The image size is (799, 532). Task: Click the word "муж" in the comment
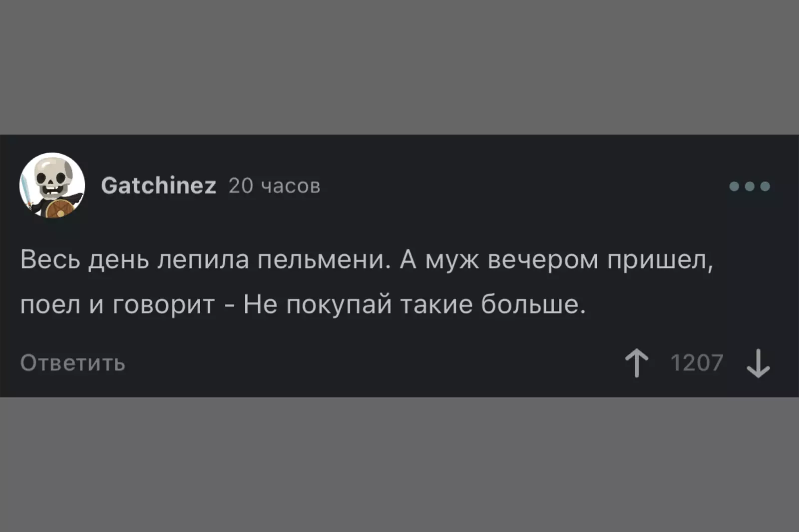pos(451,260)
